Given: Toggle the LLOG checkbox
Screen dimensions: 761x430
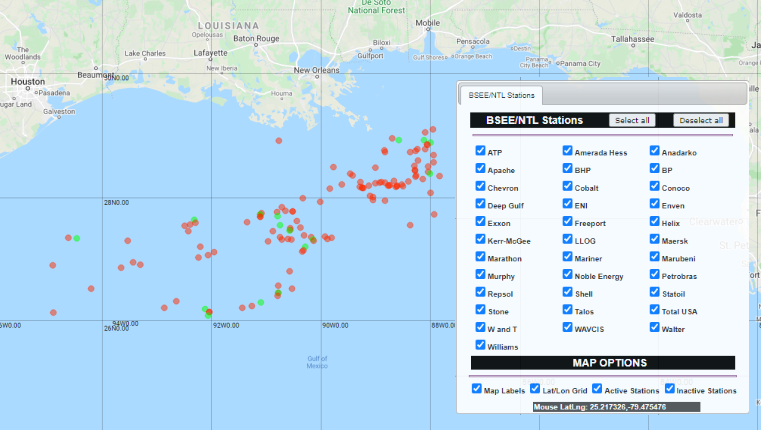Looking at the screenshot, I should point(567,239).
